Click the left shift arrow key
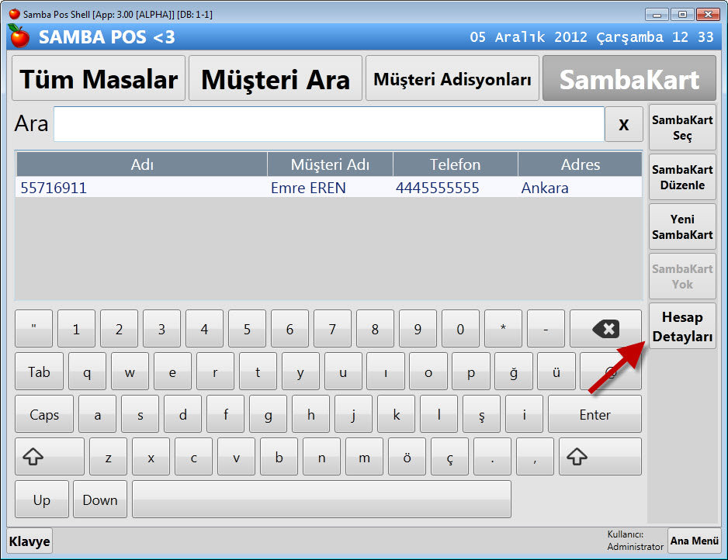 [x=50, y=457]
